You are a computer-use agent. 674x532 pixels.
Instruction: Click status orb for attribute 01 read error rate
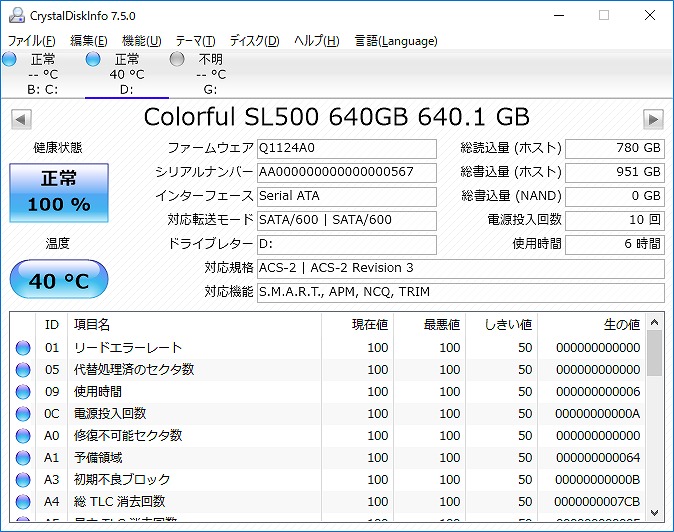(23, 348)
